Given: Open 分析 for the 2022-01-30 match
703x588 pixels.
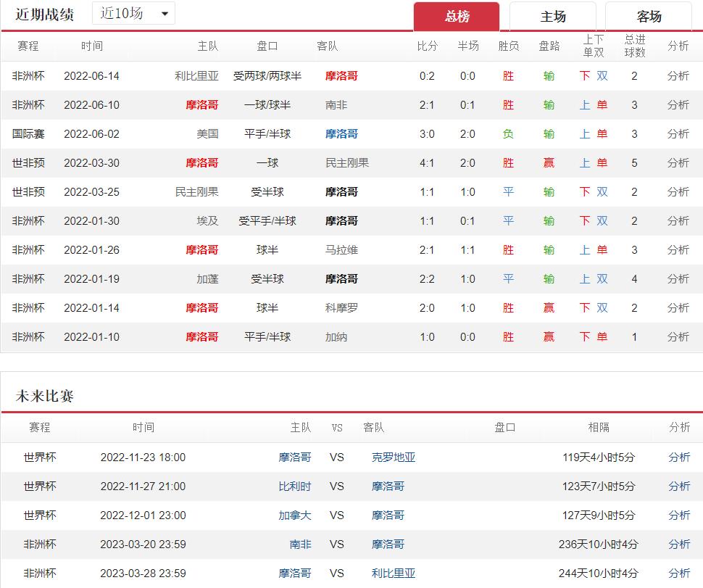Looking at the screenshot, I should pos(678,220).
